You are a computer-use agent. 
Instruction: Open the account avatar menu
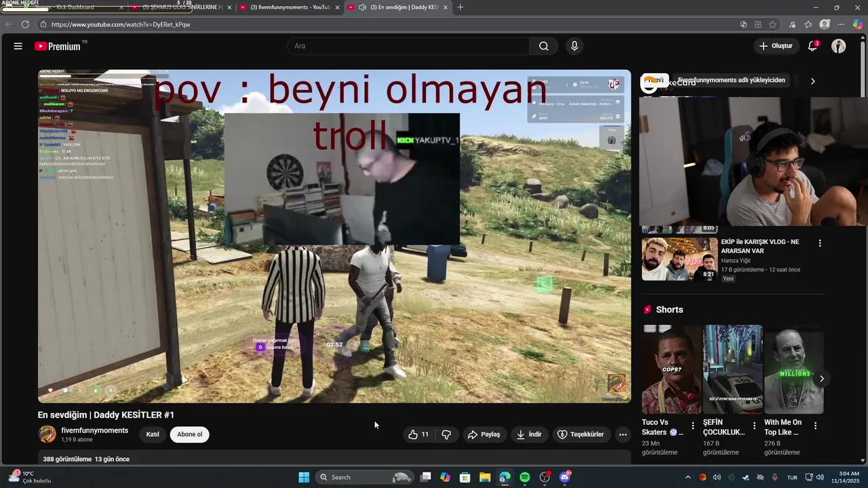839,46
